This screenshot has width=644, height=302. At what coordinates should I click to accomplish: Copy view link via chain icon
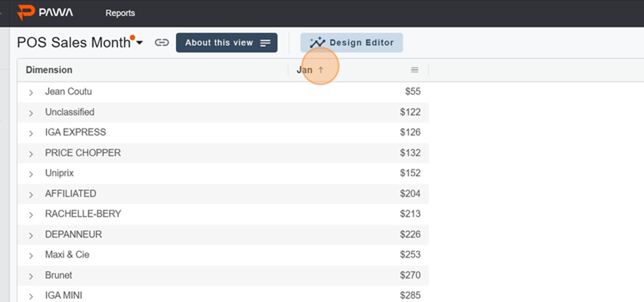click(x=162, y=43)
